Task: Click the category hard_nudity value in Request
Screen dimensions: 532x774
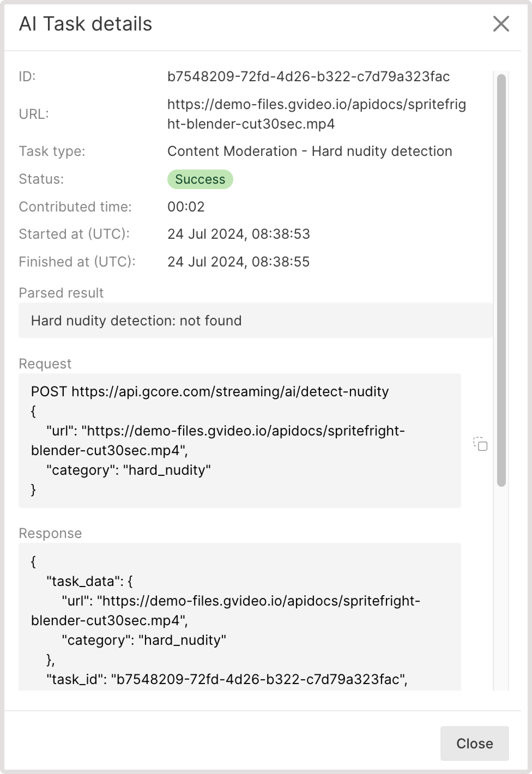Action: coord(129,469)
